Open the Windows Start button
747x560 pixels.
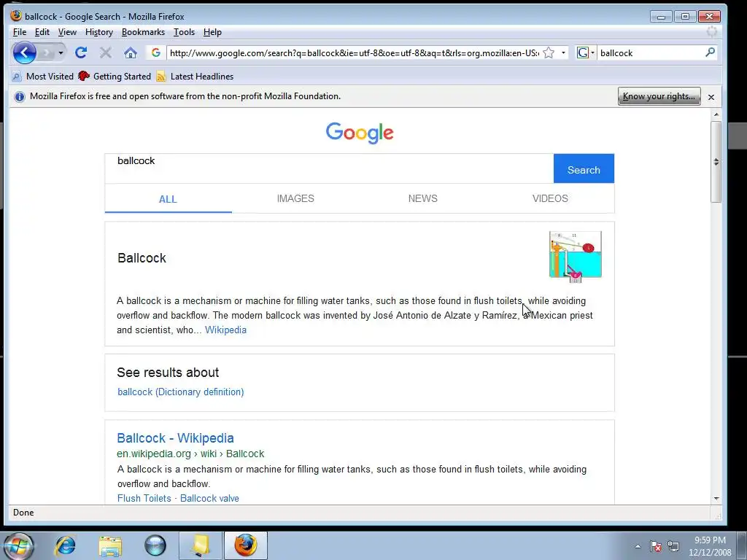tap(18, 545)
